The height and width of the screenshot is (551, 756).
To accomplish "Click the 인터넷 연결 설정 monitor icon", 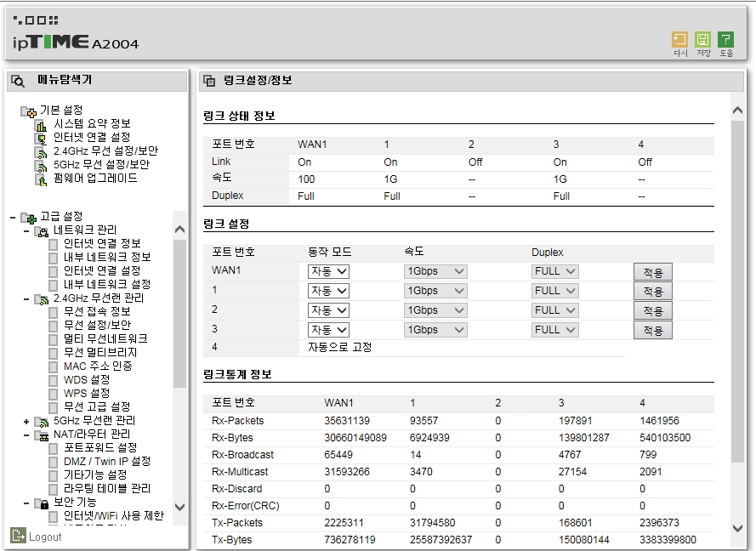I will (x=42, y=139).
